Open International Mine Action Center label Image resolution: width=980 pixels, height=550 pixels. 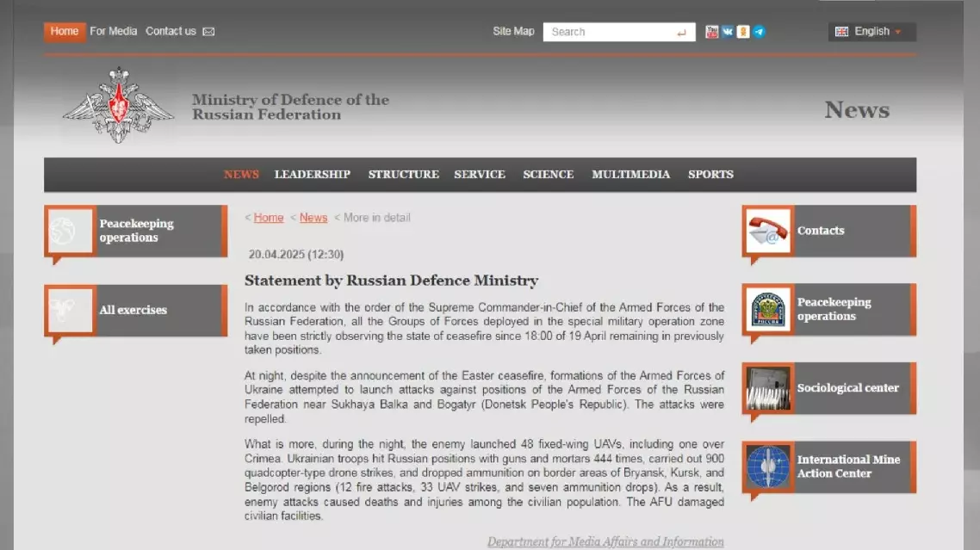[849, 467]
